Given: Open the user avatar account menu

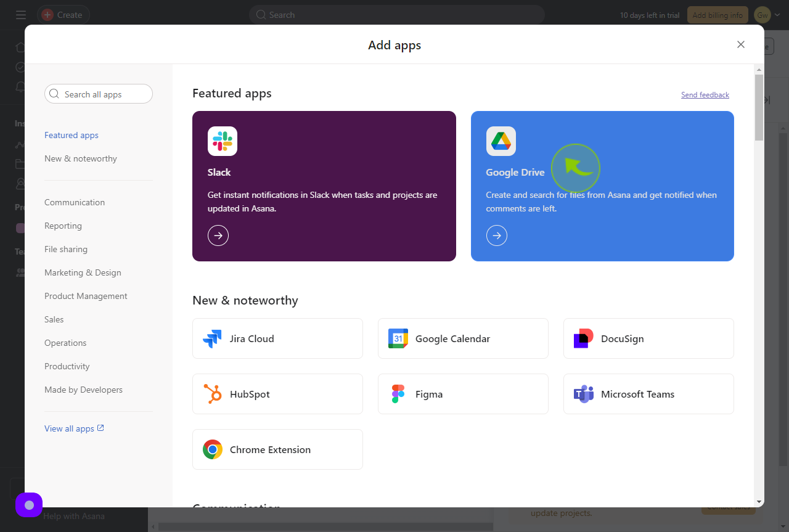Looking at the screenshot, I should [x=762, y=15].
